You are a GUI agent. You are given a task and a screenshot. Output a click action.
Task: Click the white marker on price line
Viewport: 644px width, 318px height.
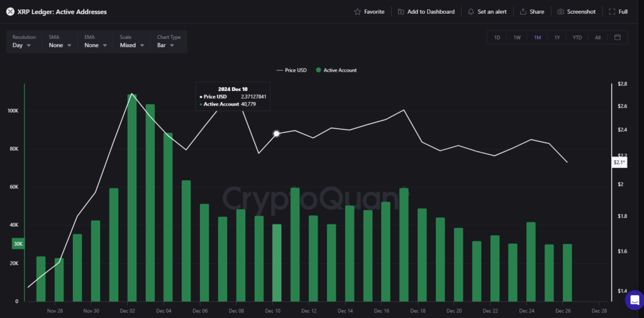277,134
